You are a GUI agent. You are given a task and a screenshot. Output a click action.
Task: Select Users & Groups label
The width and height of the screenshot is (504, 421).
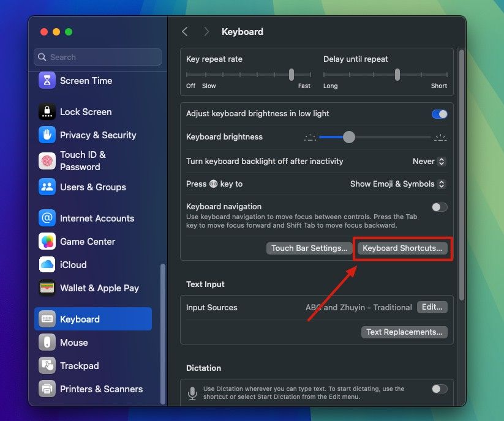click(93, 187)
